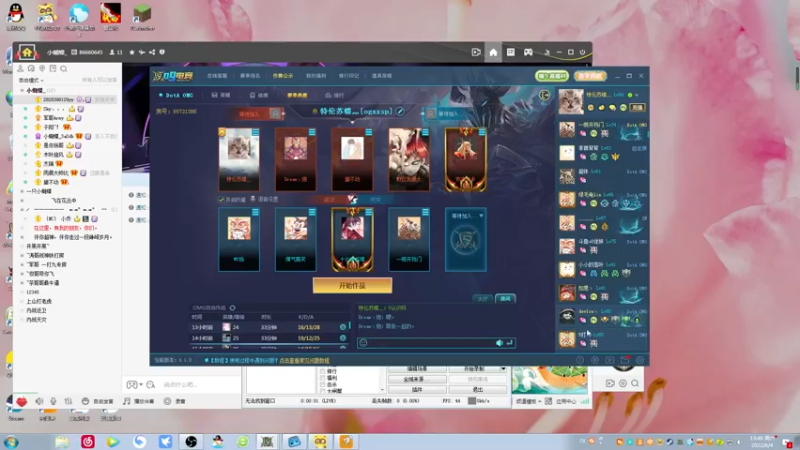Click the speaker icon in the chat input
800x450 pixels.
[499, 343]
